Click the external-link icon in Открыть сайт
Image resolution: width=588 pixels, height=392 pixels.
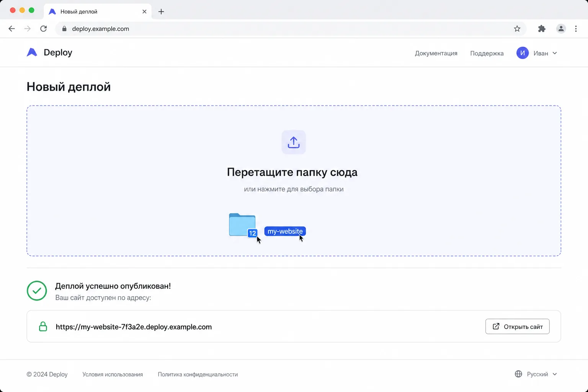(496, 326)
